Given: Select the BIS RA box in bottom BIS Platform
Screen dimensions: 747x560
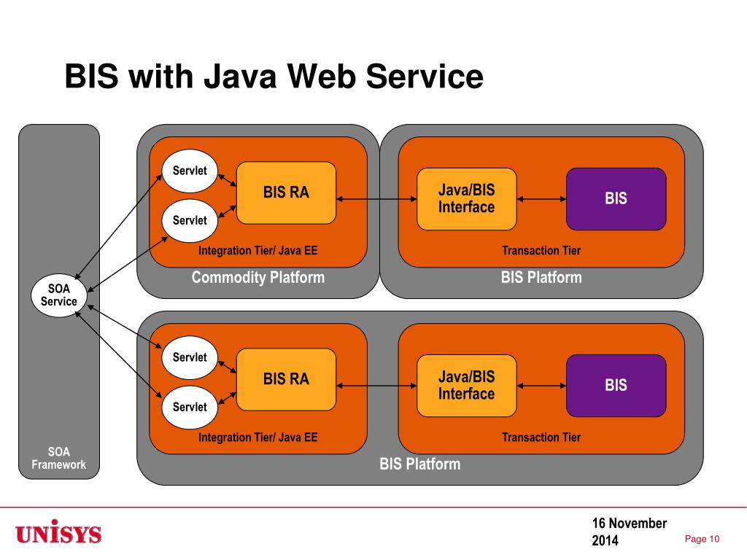Looking at the screenshot, I should 286,379.
